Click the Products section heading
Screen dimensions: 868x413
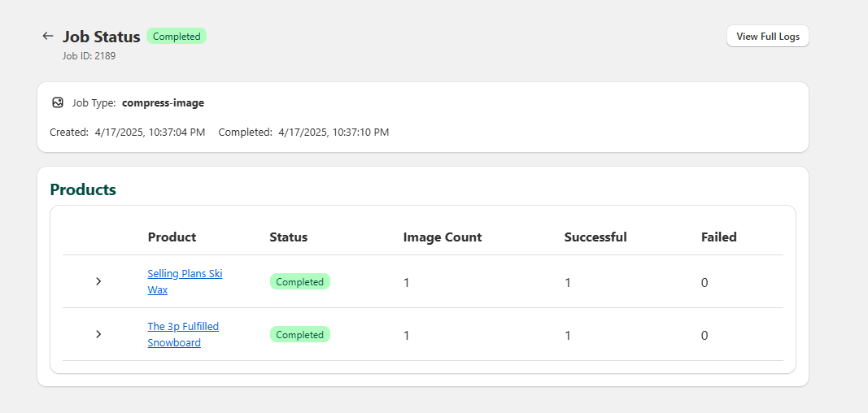[x=83, y=189]
